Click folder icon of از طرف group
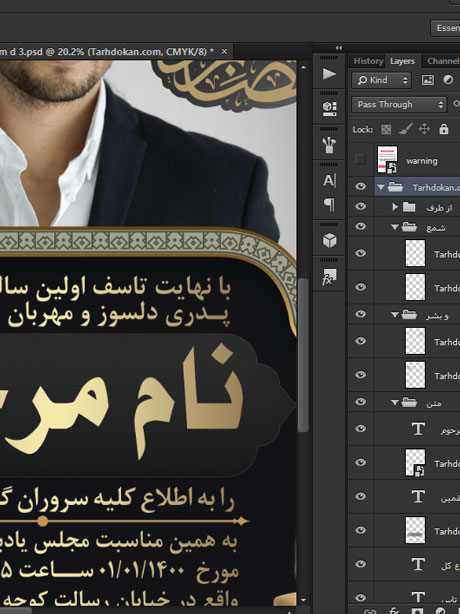 click(409, 207)
